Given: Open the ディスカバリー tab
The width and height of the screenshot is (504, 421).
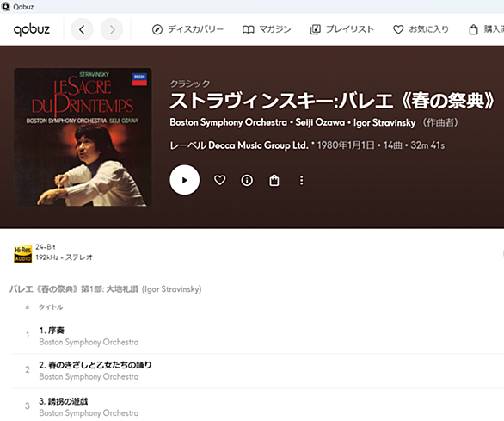Looking at the screenshot, I should coord(187,29).
